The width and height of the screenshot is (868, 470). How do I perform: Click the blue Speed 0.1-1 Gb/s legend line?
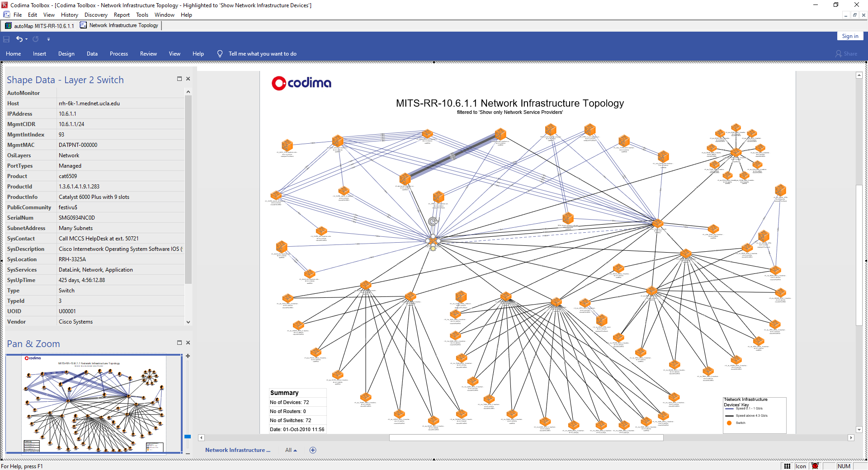coord(729,409)
